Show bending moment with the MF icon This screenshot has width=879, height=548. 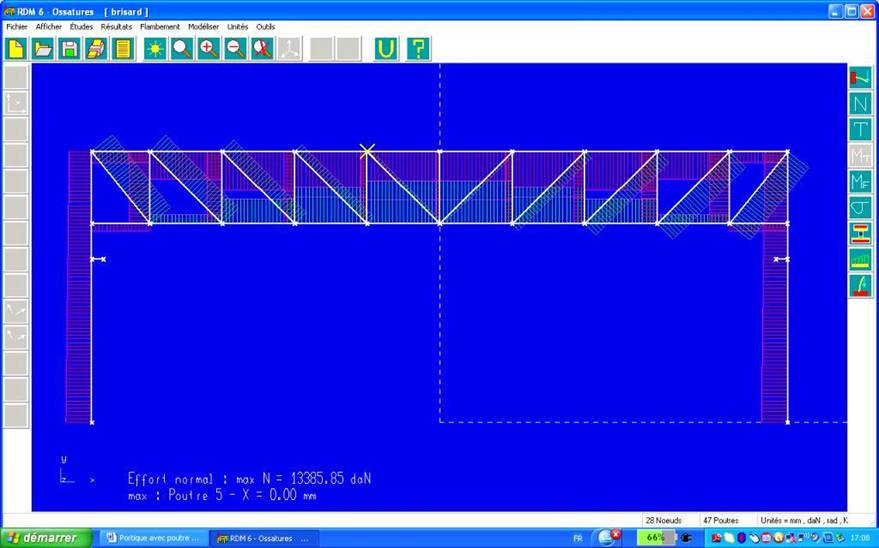tap(860, 181)
